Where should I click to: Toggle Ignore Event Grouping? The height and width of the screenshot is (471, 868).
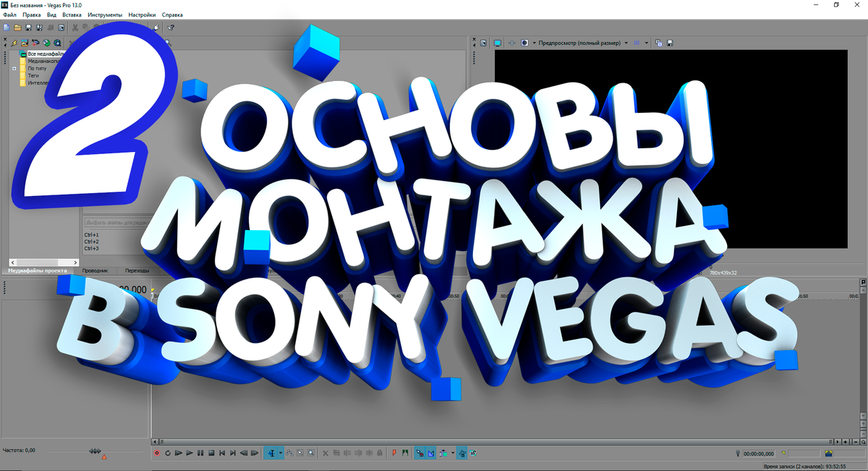(472, 454)
